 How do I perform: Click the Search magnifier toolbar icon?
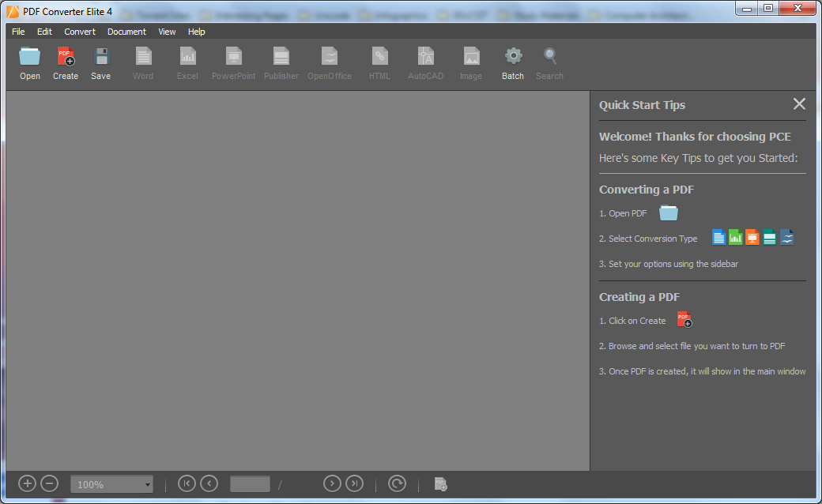[550, 56]
